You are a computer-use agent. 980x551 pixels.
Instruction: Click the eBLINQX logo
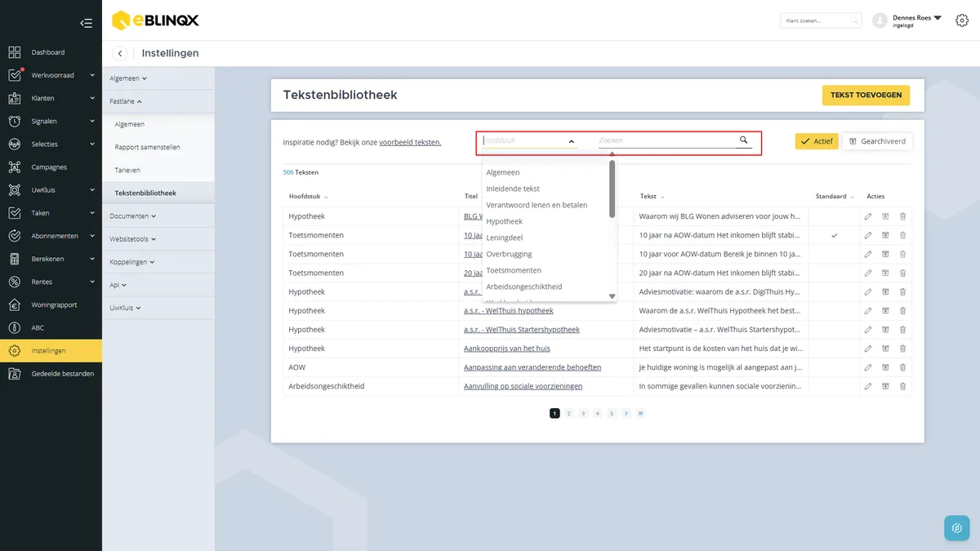155,20
